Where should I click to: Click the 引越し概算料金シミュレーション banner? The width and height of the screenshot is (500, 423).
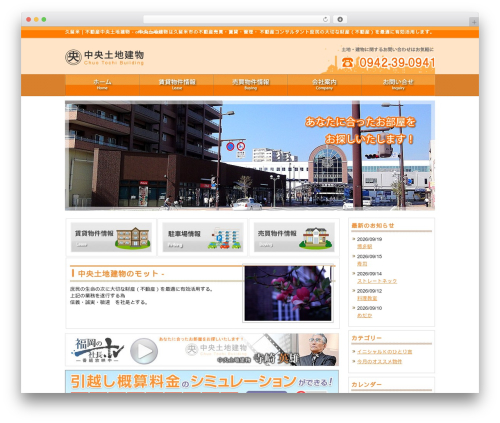(x=202, y=381)
